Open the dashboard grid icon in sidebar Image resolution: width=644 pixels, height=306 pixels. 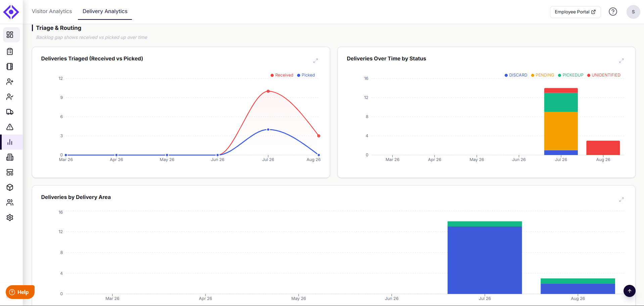coord(10,35)
